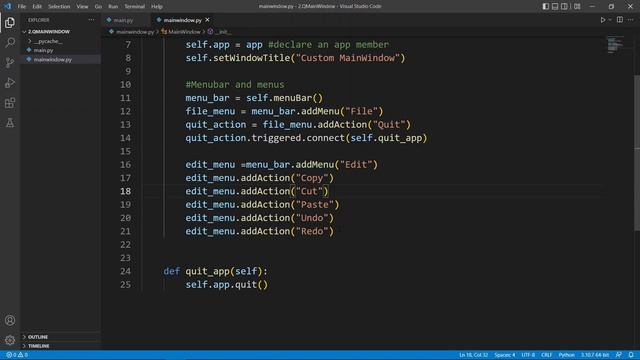
Task: Open the Run and Debug view
Action: click(10, 82)
